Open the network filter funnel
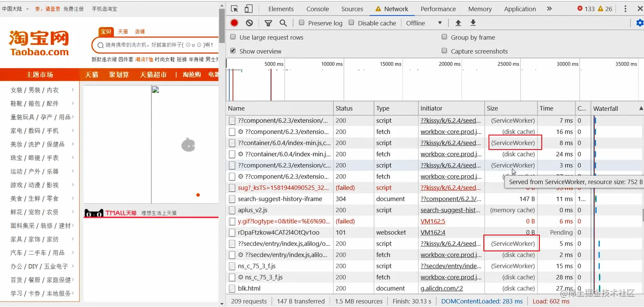644x307 pixels. [269, 23]
